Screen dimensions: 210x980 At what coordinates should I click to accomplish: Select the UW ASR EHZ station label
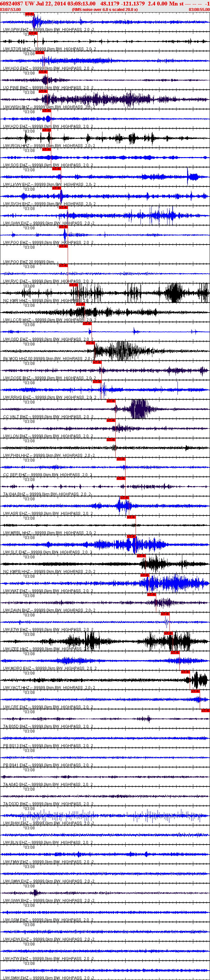(48, 514)
